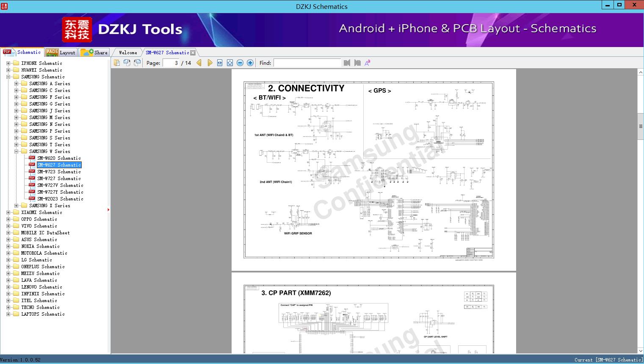The image size is (644, 364).
Task: Open the Share tab
Action: pyautogui.click(x=94, y=53)
